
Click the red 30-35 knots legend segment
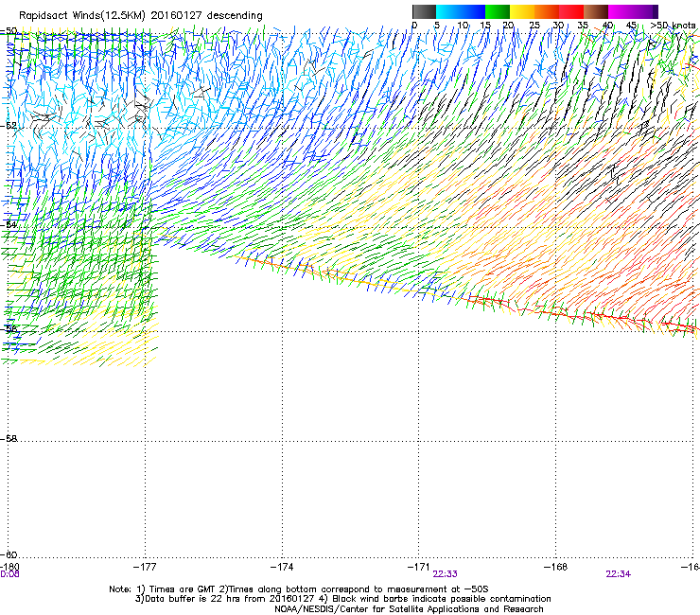(x=571, y=11)
